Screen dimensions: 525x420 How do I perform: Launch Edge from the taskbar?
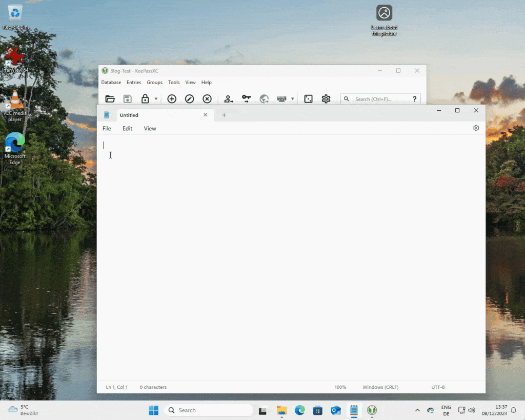pyautogui.click(x=299, y=410)
